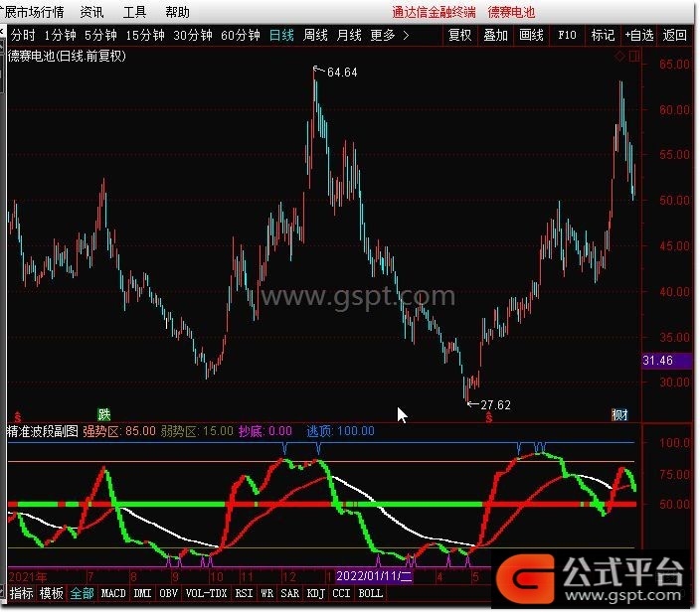The width and height of the screenshot is (700, 612).
Task: Click the 强势区: 85.00 indicator value
Action: (x=119, y=431)
